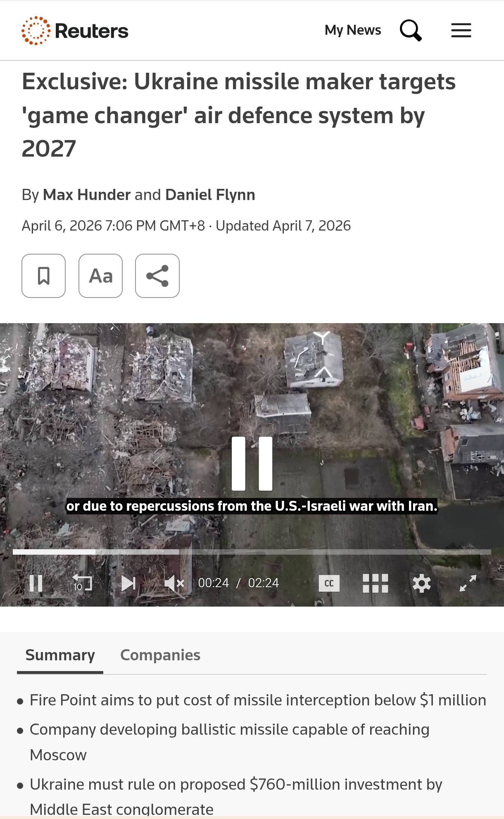Open the hamburger navigation menu
The image size is (504, 819).
(x=461, y=30)
